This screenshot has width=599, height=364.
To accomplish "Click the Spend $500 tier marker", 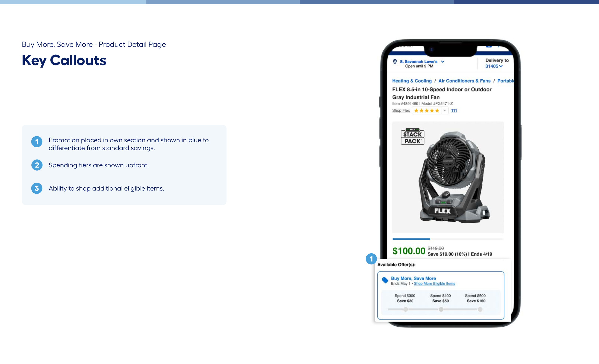I will (x=480, y=310).
